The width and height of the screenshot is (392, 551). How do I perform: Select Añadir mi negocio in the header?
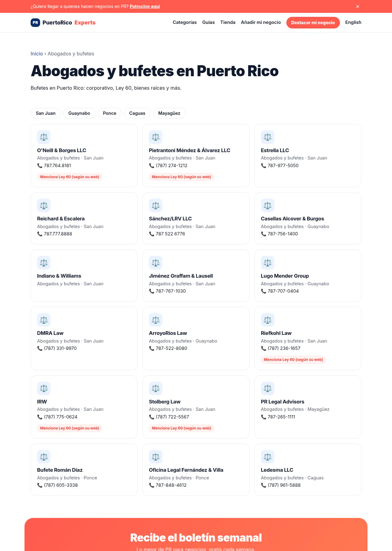coord(261,22)
